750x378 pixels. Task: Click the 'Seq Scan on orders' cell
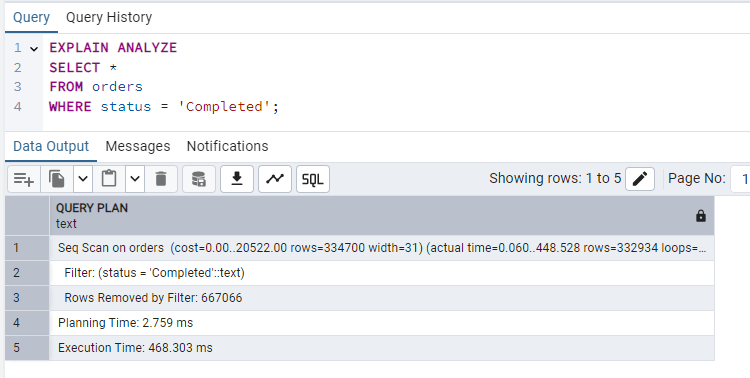tap(382, 248)
